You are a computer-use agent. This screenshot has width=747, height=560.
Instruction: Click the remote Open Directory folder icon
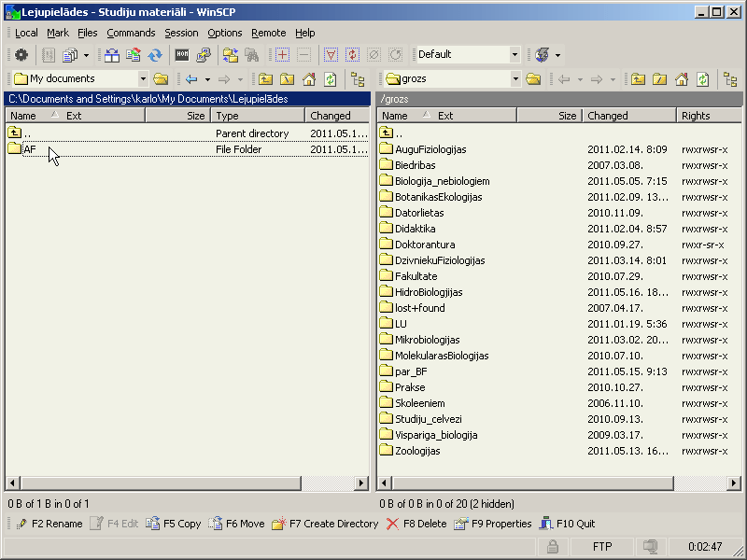pyautogui.click(x=533, y=79)
